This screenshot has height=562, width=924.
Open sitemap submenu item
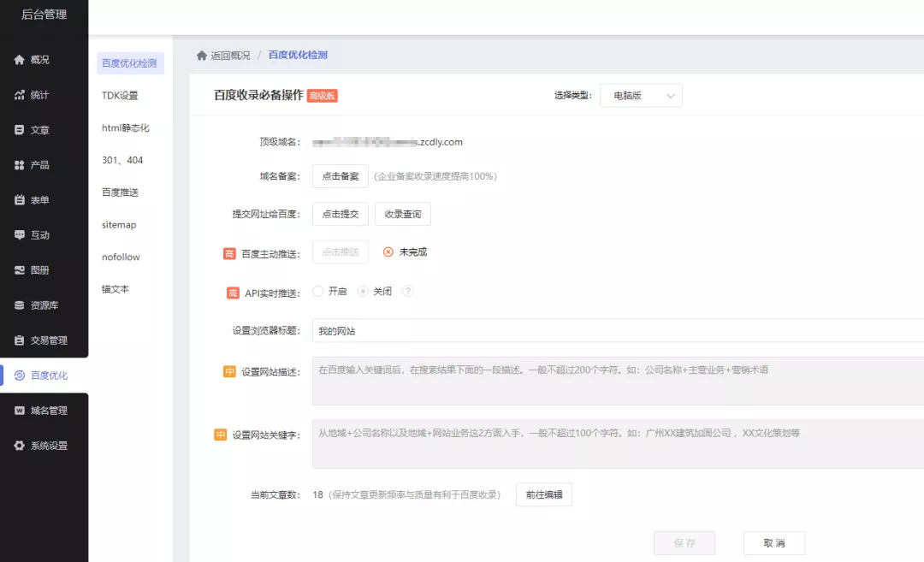point(118,224)
